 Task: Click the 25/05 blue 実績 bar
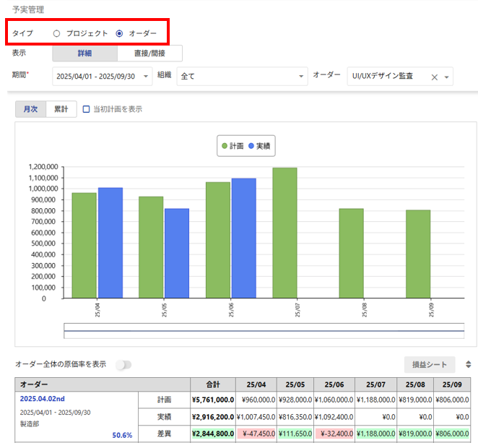[x=177, y=253]
